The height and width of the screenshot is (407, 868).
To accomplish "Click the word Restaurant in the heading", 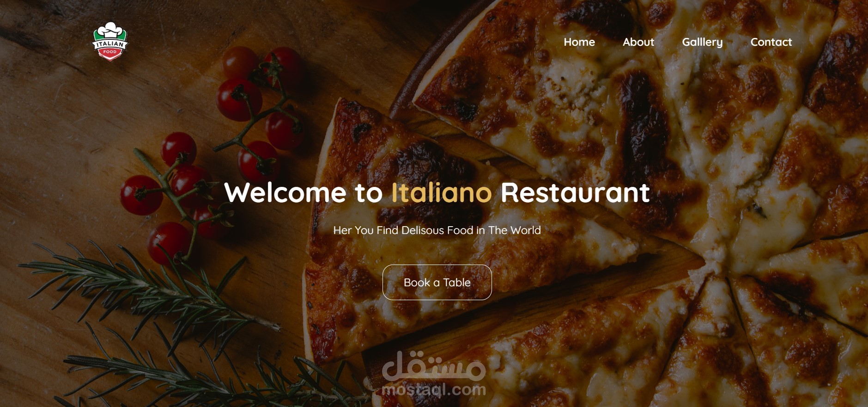I will point(575,192).
